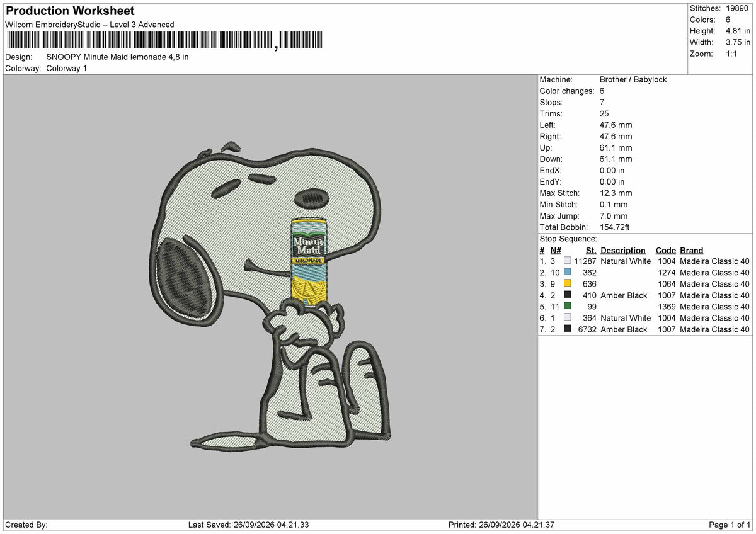
Task: Click the 'Down:' label
Action: pyautogui.click(x=551, y=159)
